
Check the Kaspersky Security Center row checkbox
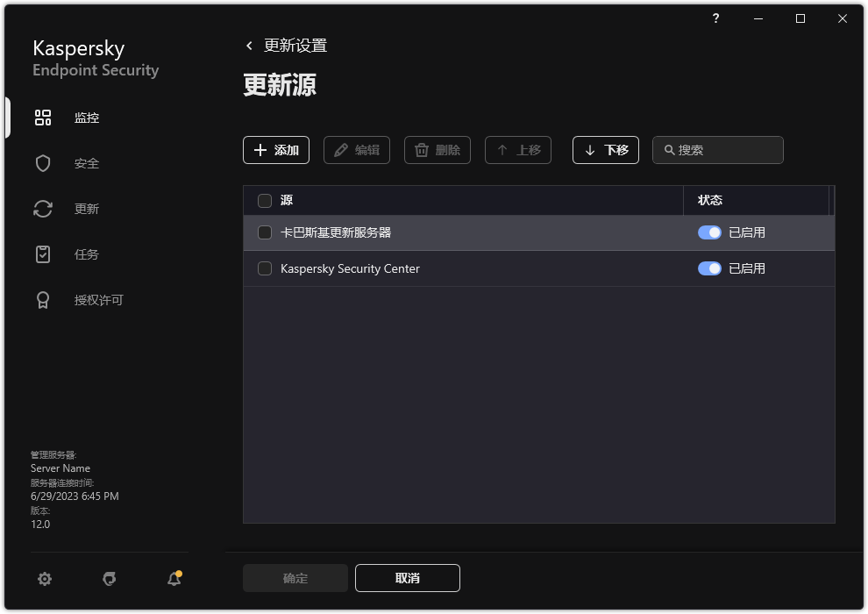click(264, 268)
